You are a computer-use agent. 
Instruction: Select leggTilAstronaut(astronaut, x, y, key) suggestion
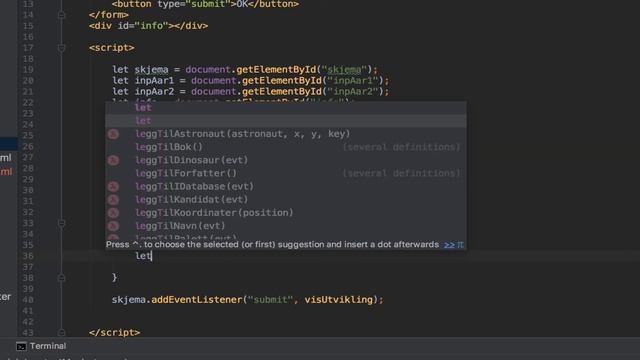click(x=286, y=134)
